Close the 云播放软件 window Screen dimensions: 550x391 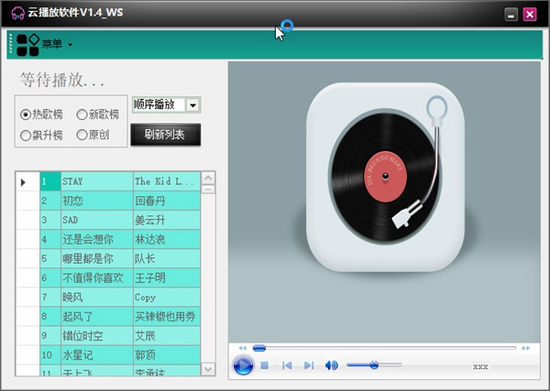coord(530,15)
